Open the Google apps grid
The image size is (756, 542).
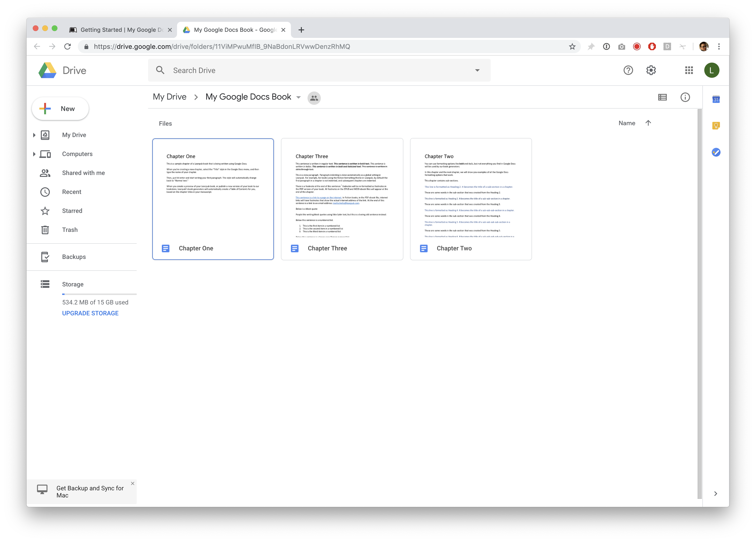point(689,70)
